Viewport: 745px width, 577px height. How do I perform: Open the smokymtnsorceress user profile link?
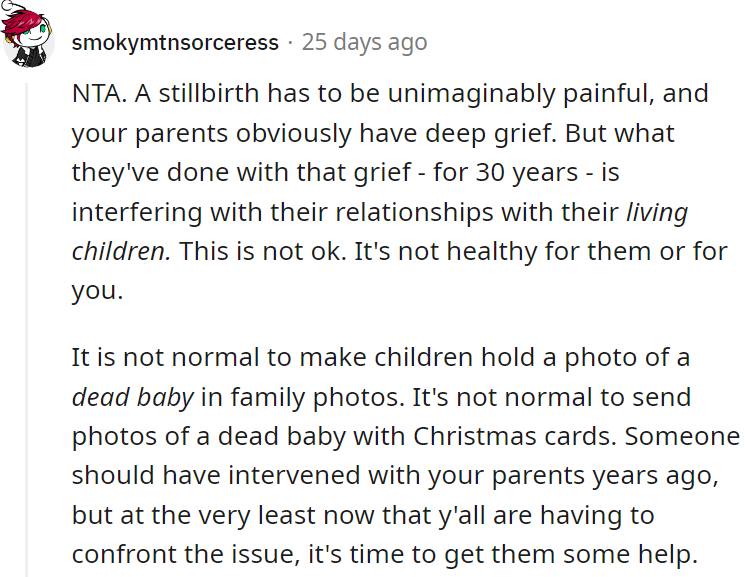[x=175, y=43]
